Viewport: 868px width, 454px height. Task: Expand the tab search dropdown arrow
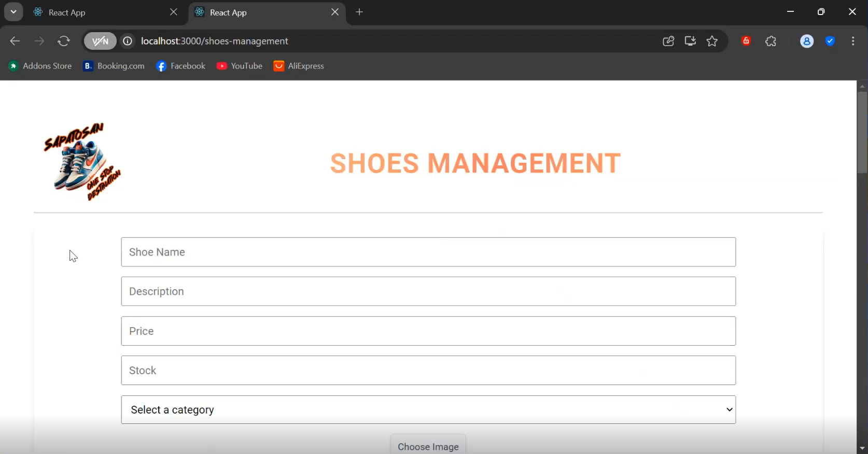(x=13, y=12)
